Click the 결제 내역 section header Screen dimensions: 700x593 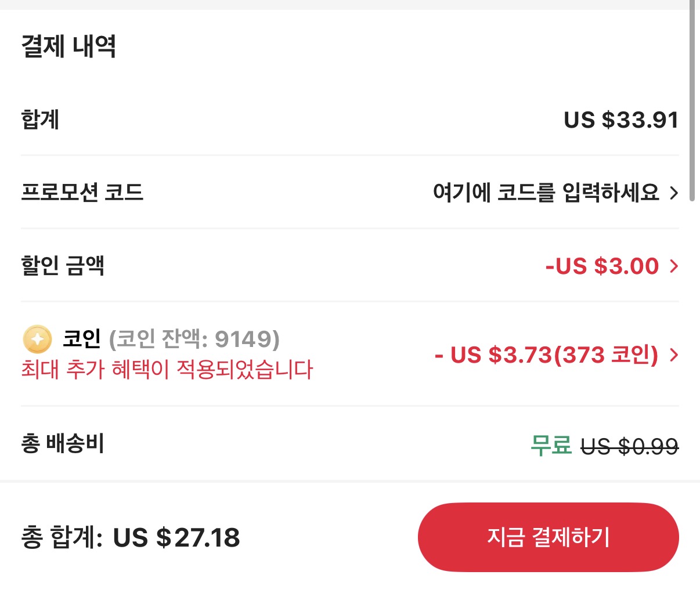point(67,47)
